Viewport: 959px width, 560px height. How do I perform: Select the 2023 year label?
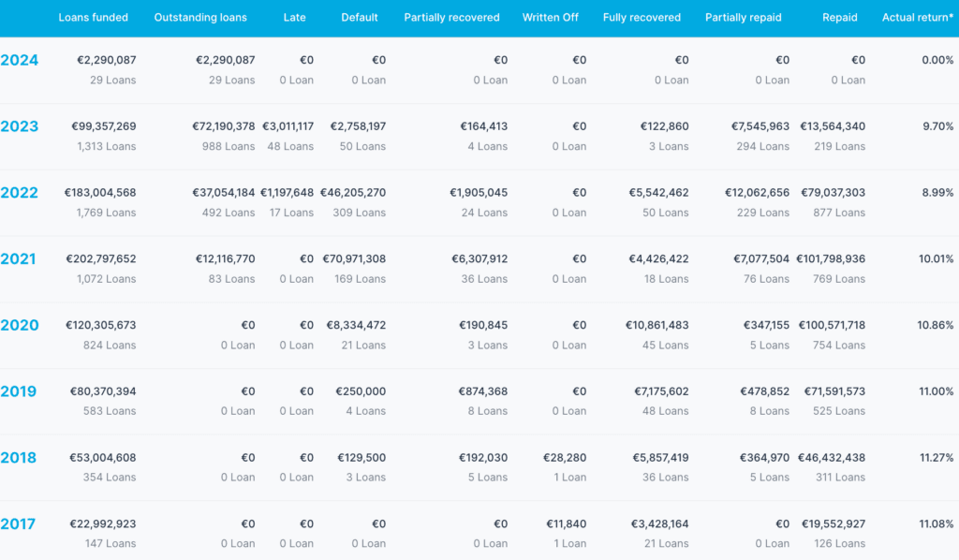point(20,126)
